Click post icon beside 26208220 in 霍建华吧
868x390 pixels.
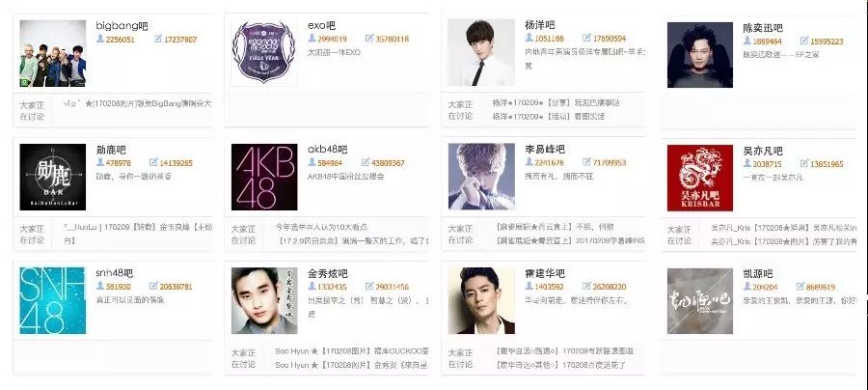(x=586, y=286)
